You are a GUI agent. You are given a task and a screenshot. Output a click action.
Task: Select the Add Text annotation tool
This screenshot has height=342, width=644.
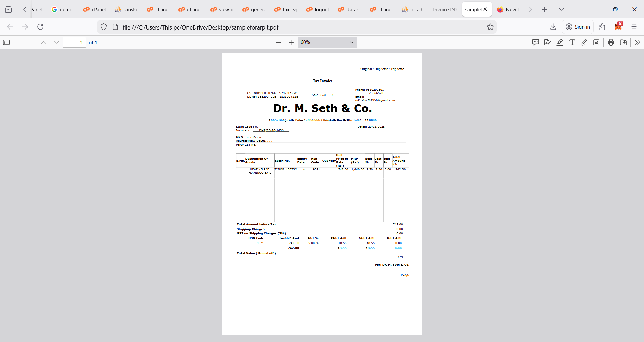pyautogui.click(x=572, y=42)
